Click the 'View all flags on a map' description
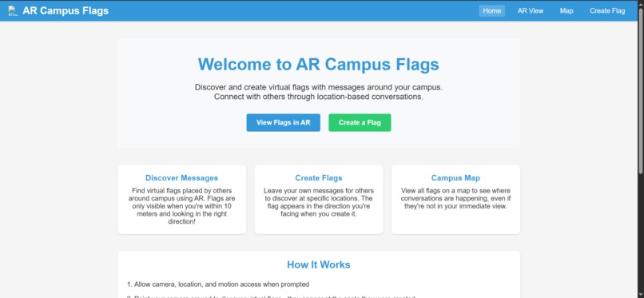Image resolution: width=644 pixels, height=298 pixels. point(455,199)
